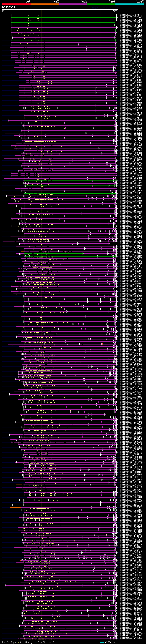
Task: Click hit label UniRef100_A8ILD5
Action: point(131,180)
